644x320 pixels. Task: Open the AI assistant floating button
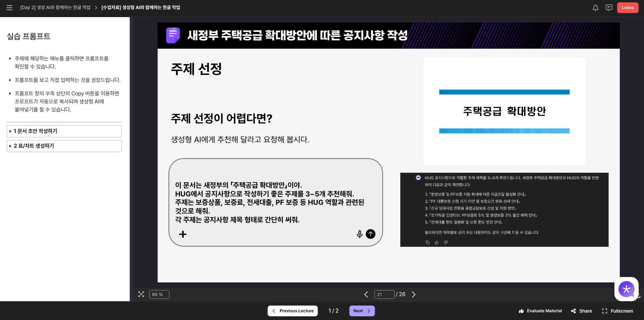pos(626,289)
